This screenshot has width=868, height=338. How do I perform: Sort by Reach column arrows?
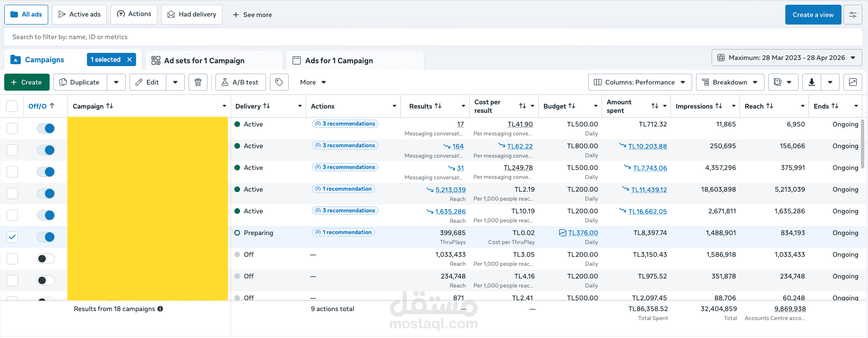click(770, 106)
